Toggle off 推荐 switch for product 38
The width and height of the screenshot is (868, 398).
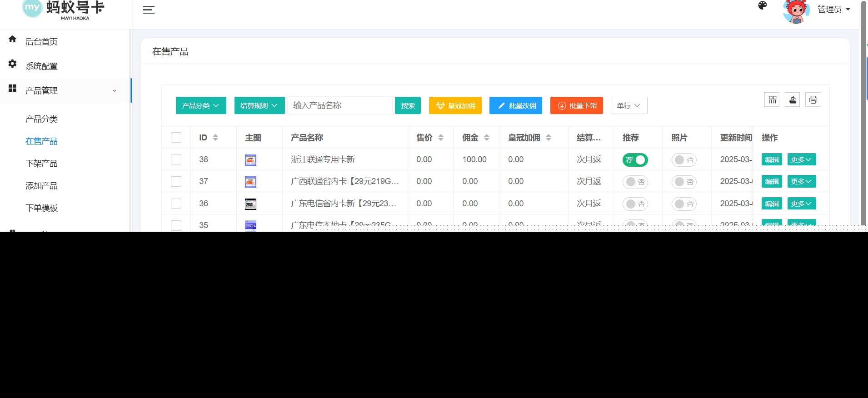click(x=635, y=160)
